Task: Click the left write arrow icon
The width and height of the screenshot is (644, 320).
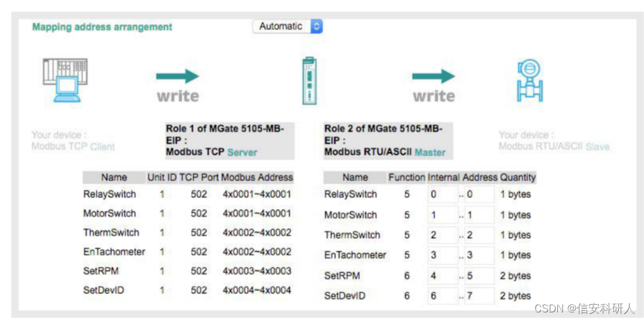Action: [x=178, y=76]
